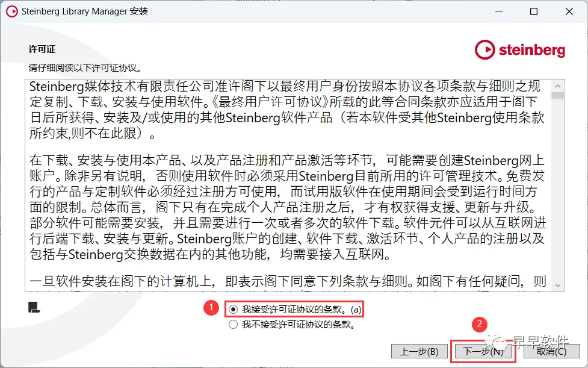Click the scrollbar thumb of the license text
Viewport: 588px width, 368px height.
[x=558, y=96]
